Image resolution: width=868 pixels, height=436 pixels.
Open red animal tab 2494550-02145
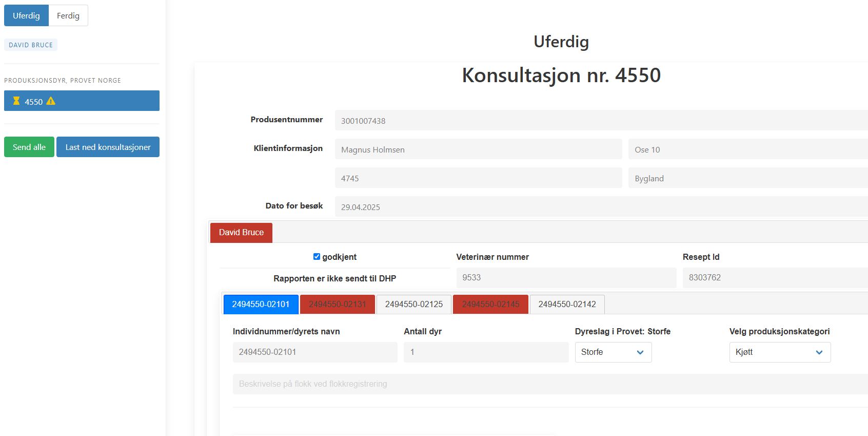tap(490, 305)
